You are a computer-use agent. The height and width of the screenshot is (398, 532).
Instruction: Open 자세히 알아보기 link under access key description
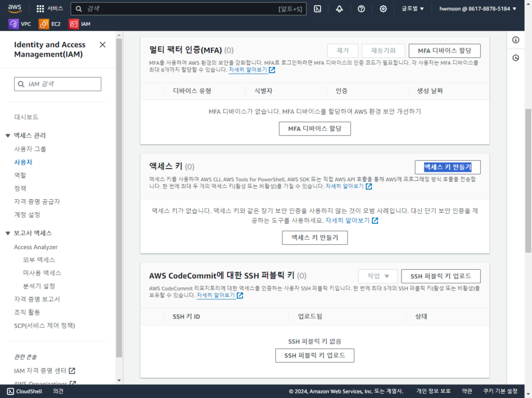coord(345,186)
